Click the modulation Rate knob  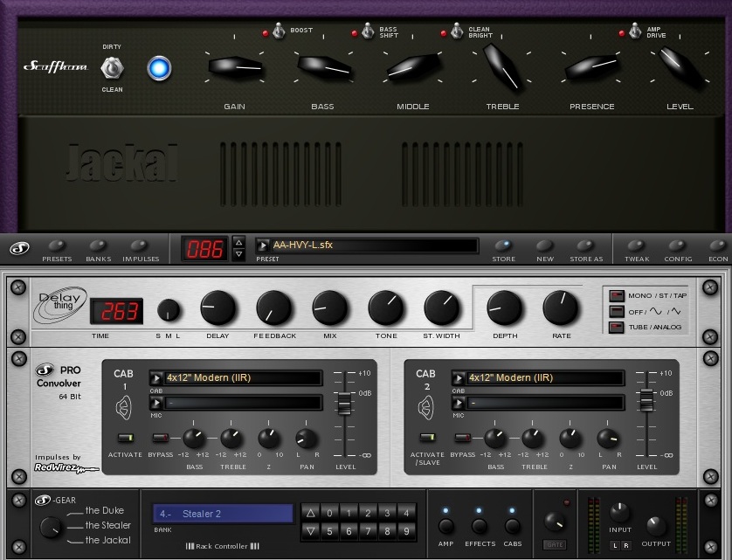pyautogui.click(x=561, y=308)
